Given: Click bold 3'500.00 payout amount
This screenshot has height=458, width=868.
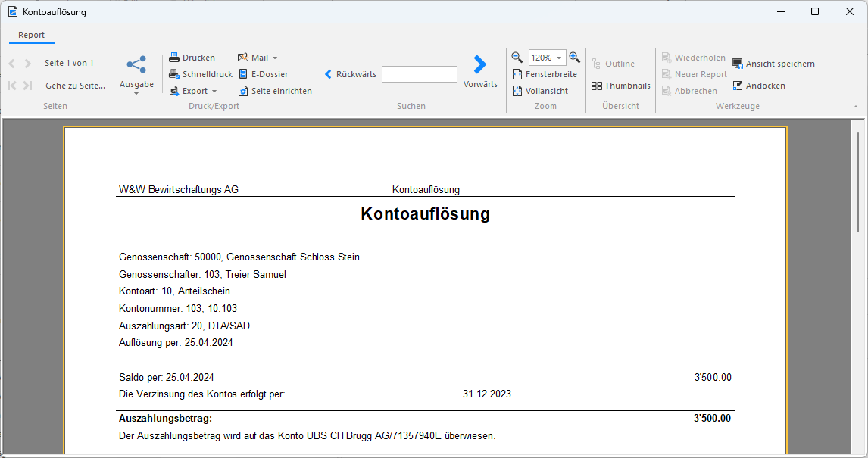Looking at the screenshot, I should (x=713, y=418).
